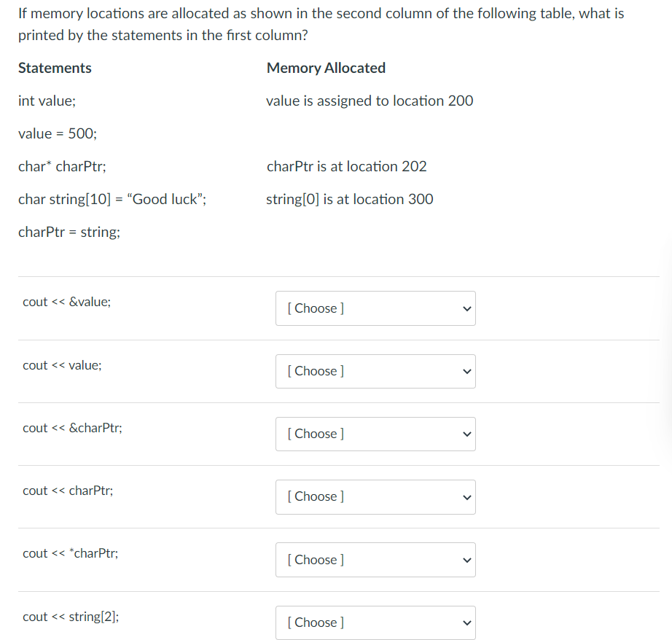Open the answer dropdown for cout << &charPtr;
This screenshot has height=640, width=672.
(x=375, y=434)
